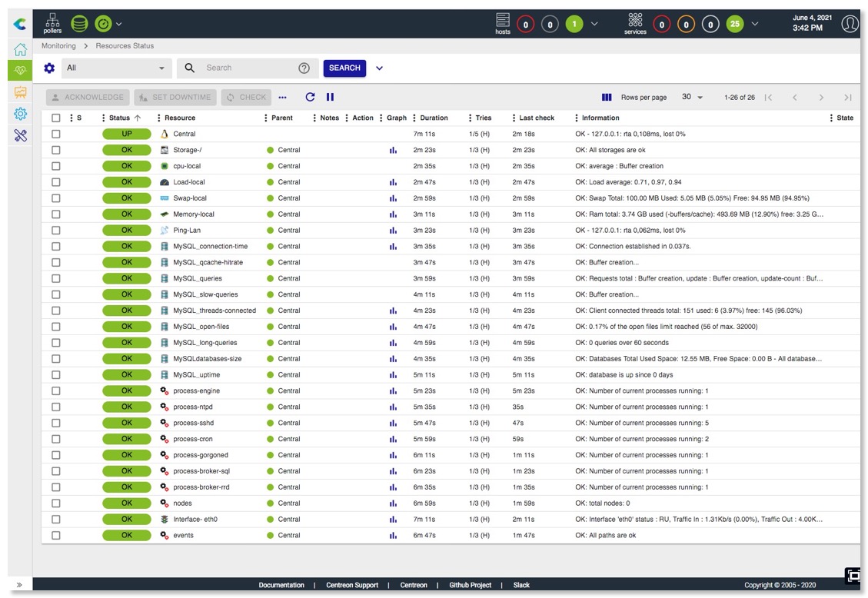Expand the hosts counter chevron
Screen dimensions: 868x598
596,24
